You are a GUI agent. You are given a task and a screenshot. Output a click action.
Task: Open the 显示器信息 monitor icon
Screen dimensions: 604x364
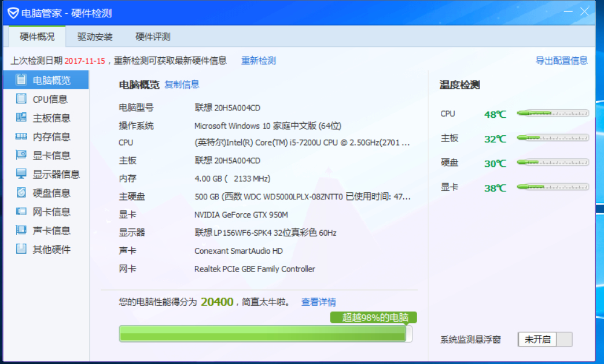(21, 174)
